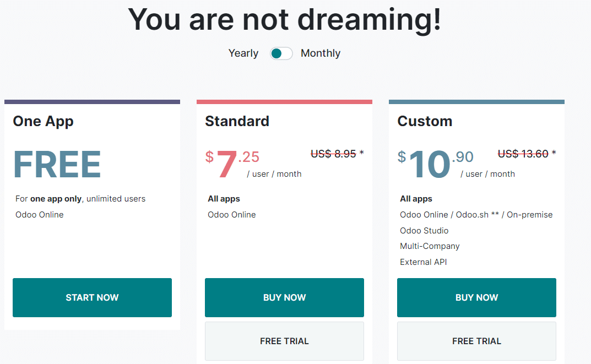Image resolution: width=591 pixels, height=364 pixels.
Task: Start a FREE TRIAL of the Standard plan
Action: pos(284,341)
